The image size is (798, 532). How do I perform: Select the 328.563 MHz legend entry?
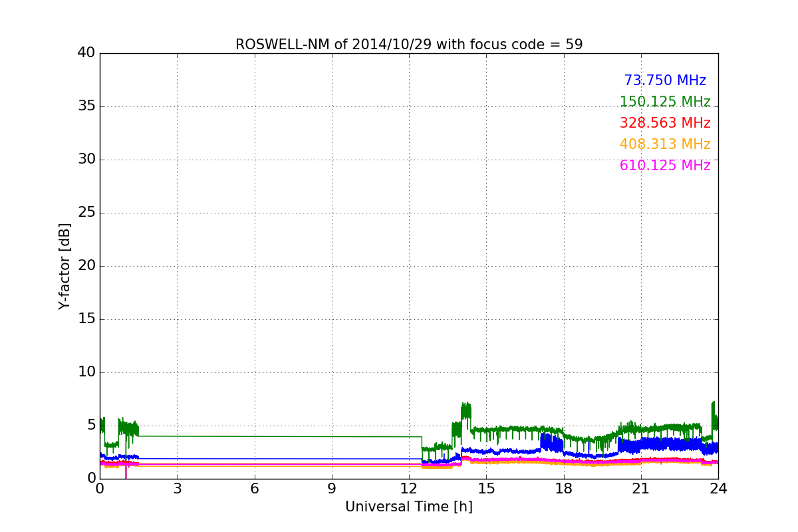[x=665, y=123]
